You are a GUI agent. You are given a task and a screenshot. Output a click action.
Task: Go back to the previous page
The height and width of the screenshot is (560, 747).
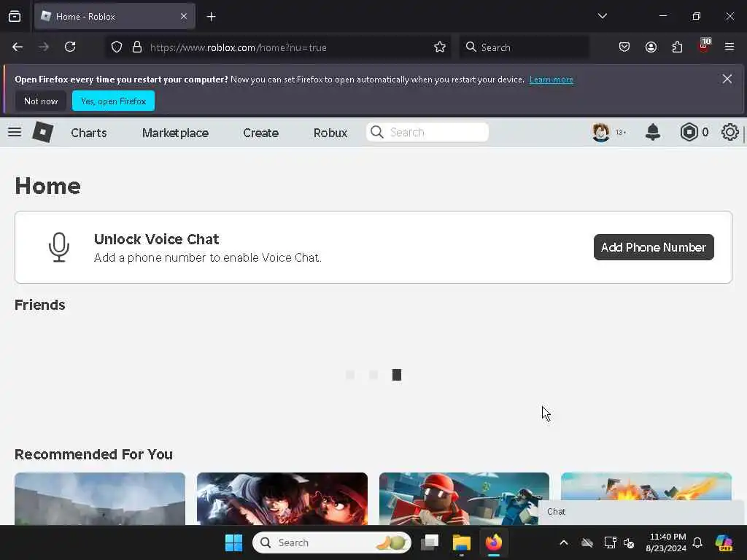click(18, 47)
